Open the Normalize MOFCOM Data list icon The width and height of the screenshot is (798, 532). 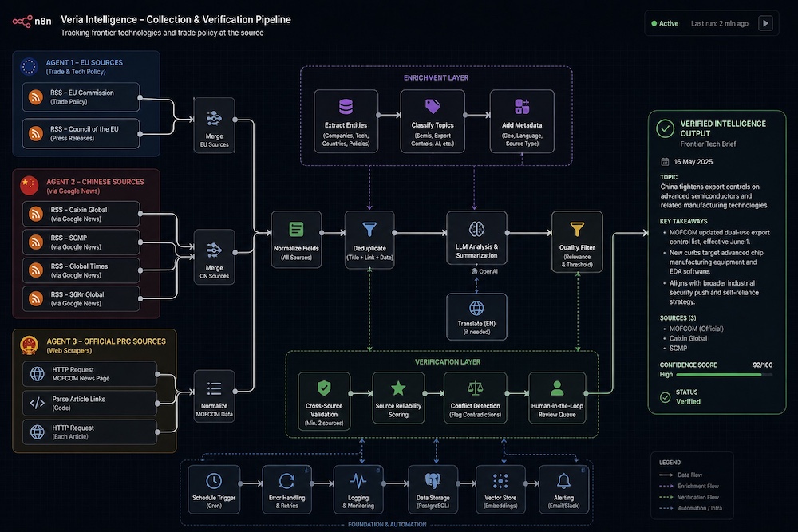coord(214,388)
